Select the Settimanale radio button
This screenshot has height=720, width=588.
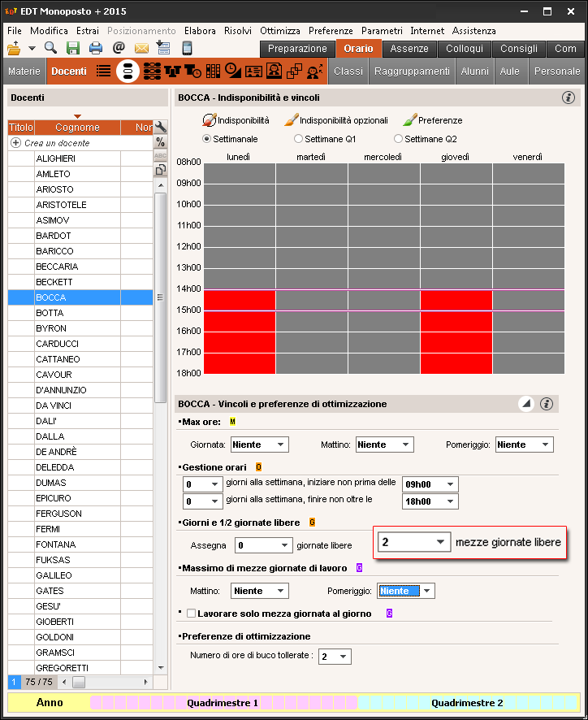(x=206, y=139)
